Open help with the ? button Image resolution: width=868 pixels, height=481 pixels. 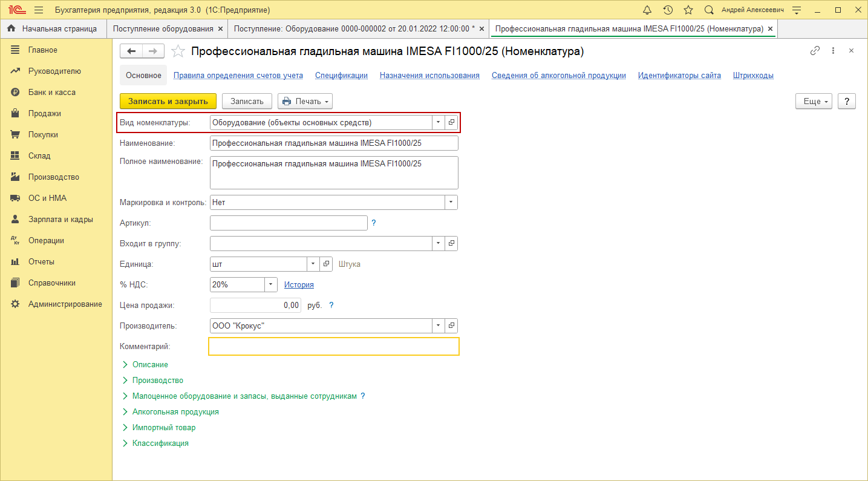click(847, 101)
